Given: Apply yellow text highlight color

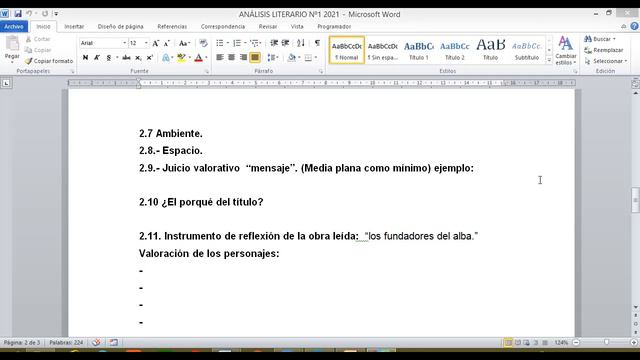Looking at the screenshot, I should (x=181, y=58).
